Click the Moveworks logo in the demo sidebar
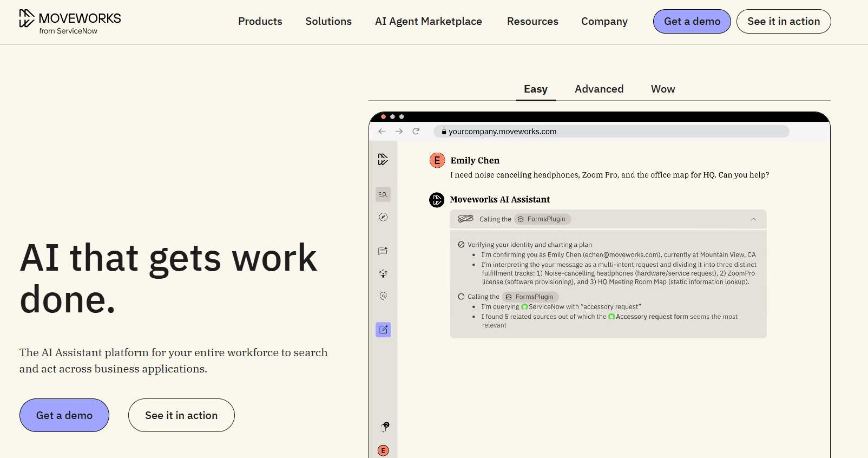The height and width of the screenshot is (458, 868). pos(383,159)
